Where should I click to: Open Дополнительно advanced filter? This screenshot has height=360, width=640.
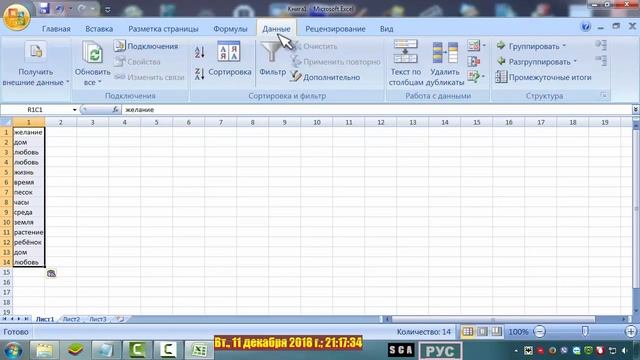[x=325, y=77]
